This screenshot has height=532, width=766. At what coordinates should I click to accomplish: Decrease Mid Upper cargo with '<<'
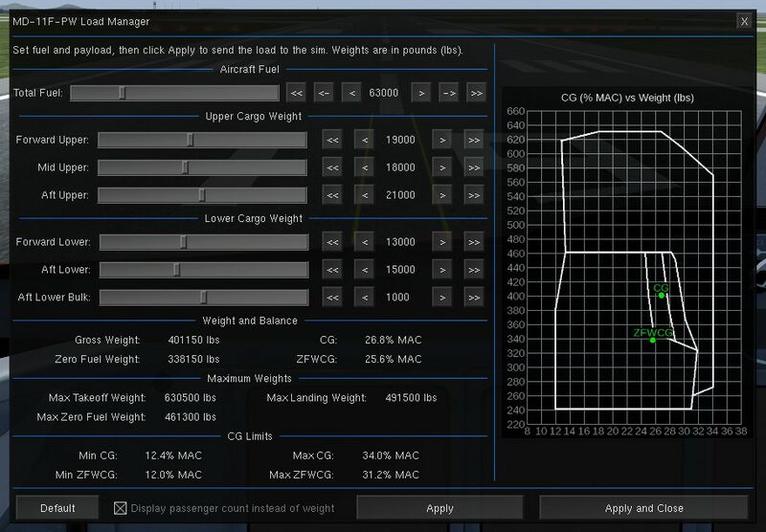tap(332, 167)
